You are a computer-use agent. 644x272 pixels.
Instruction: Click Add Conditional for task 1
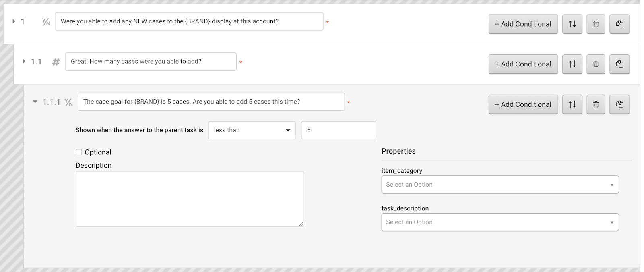coord(523,24)
